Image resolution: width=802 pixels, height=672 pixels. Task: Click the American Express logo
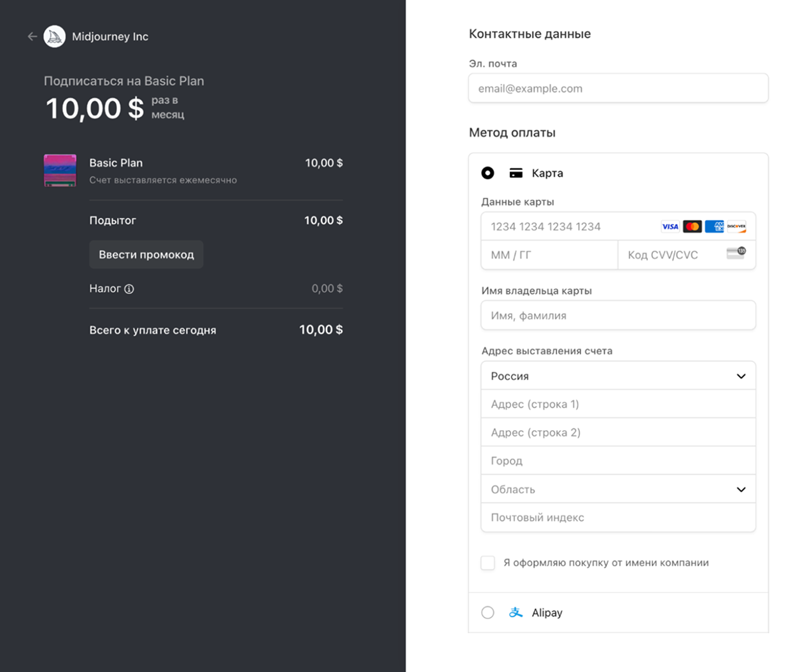(x=714, y=227)
